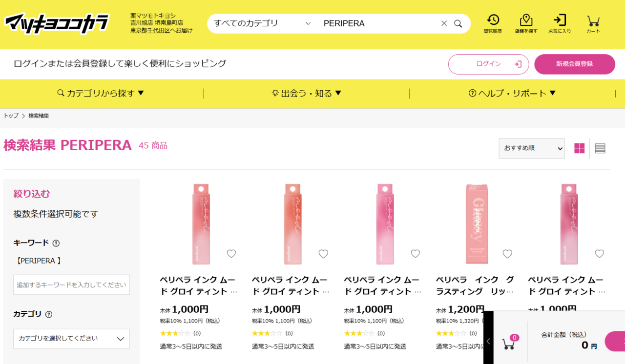Favorite the fifth product with the heart
Image resolution: width=625 pixels, height=364 pixels.
[x=600, y=254]
